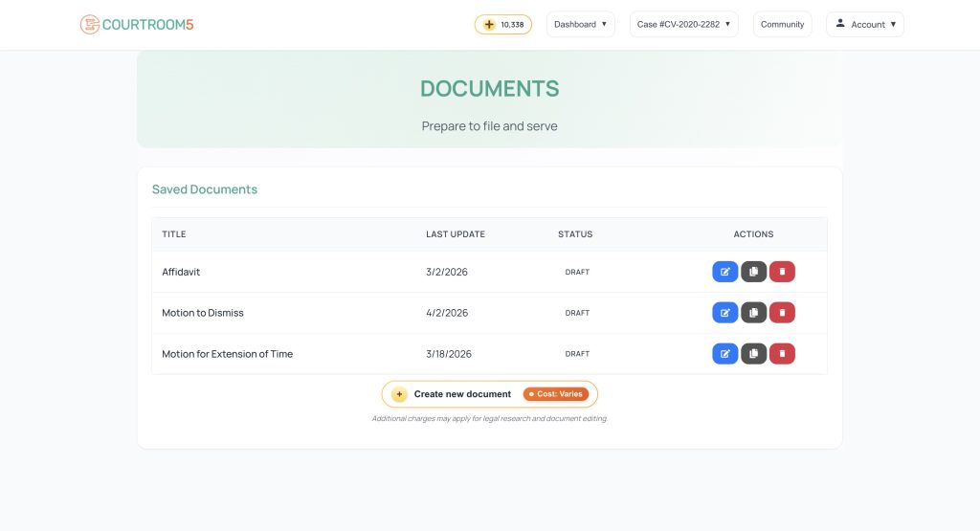This screenshot has width=980, height=531.
Task: Click the 10,338 credits balance badge
Action: click(x=502, y=24)
